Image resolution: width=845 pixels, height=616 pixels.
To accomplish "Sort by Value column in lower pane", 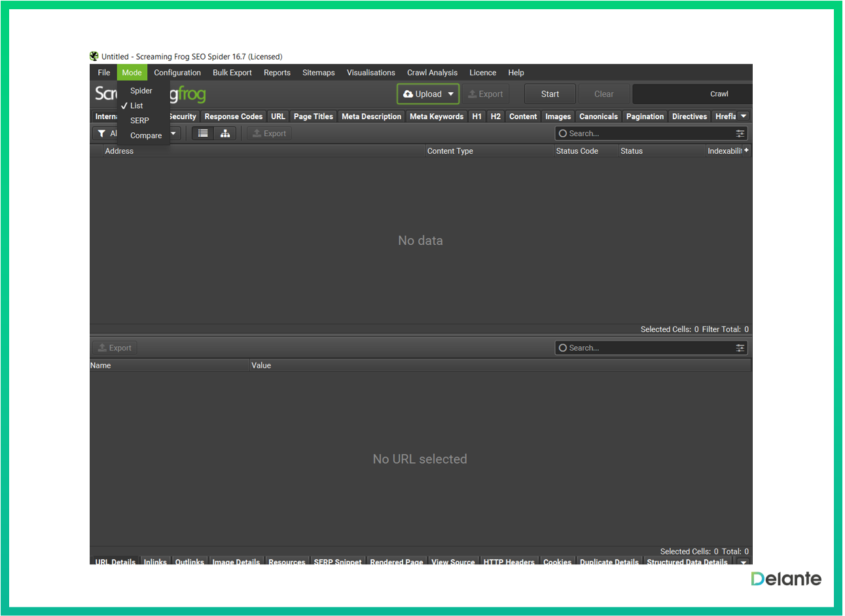I will click(501, 366).
